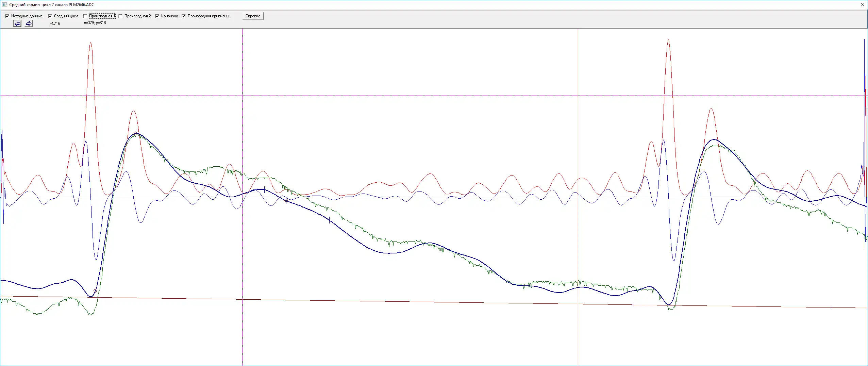Viewport: 868px width, 366px height.
Task: Disable the Кривизна checkbox
Action: pos(157,16)
